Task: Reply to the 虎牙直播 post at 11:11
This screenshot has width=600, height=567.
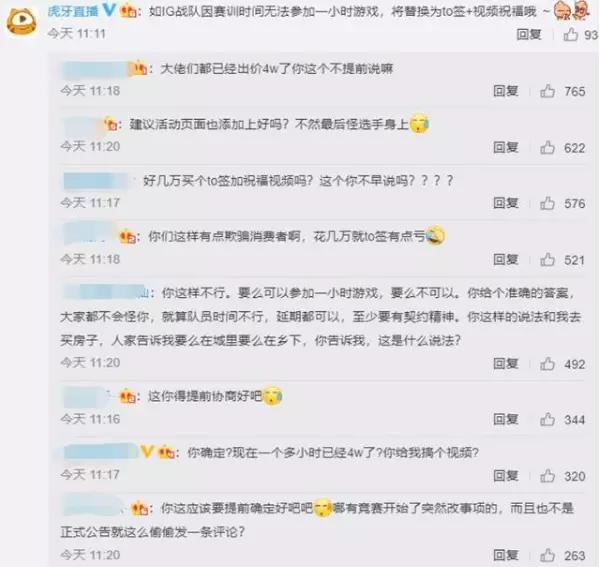Action: pos(529,34)
